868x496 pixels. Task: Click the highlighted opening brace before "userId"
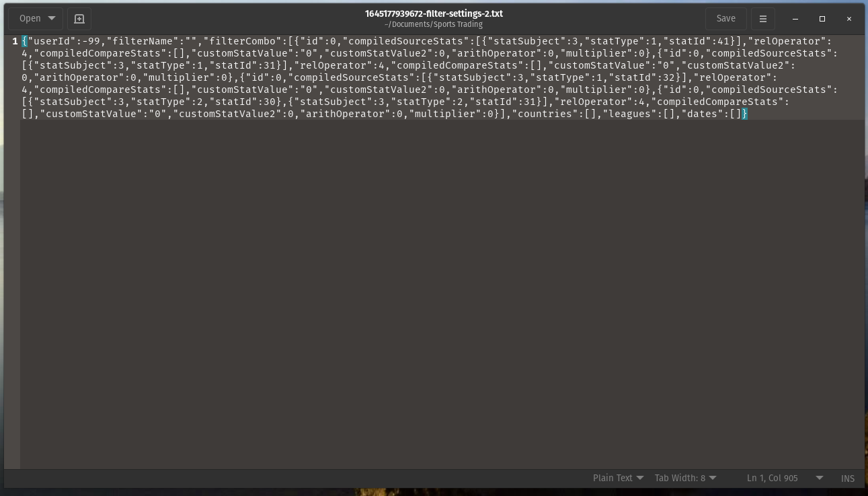tap(24, 42)
